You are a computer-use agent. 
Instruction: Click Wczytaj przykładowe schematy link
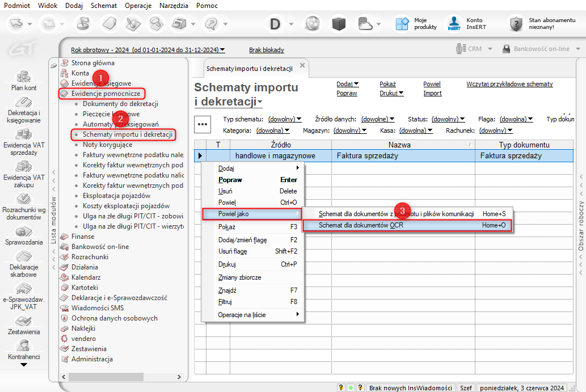509,84
